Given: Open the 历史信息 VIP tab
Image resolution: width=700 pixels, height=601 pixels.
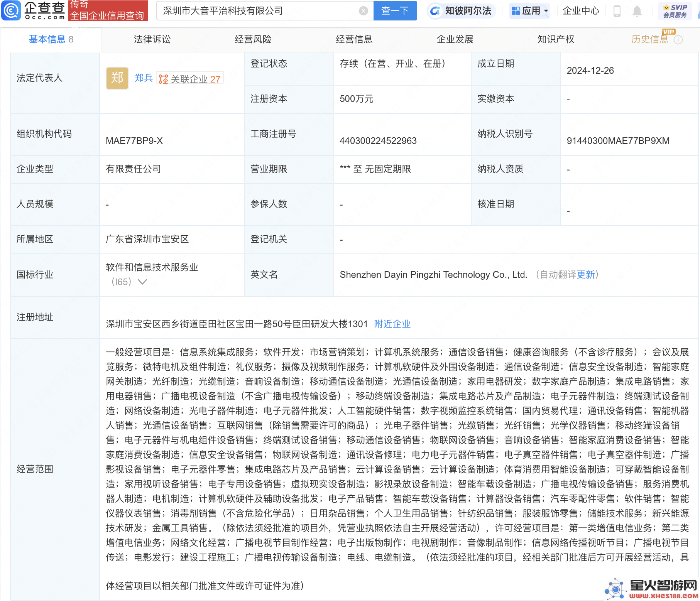Looking at the screenshot, I should [x=650, y=39].
